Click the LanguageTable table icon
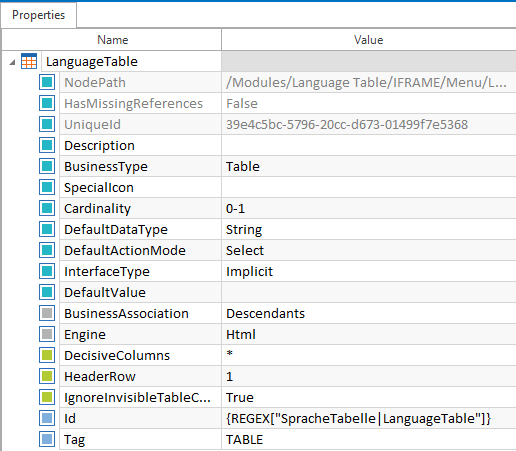Screen dimensions: 516x451 [x=29, y=61]
